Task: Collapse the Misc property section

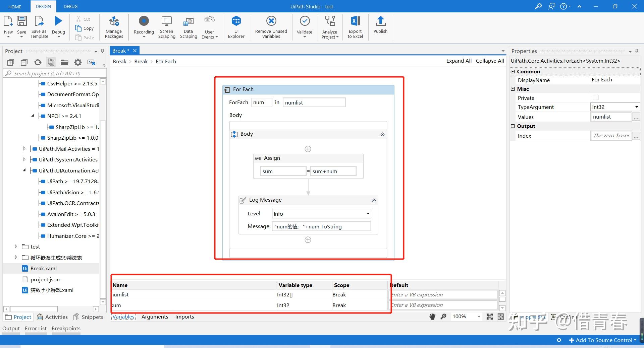Action: pyautogui.click(x=513, y=89)
